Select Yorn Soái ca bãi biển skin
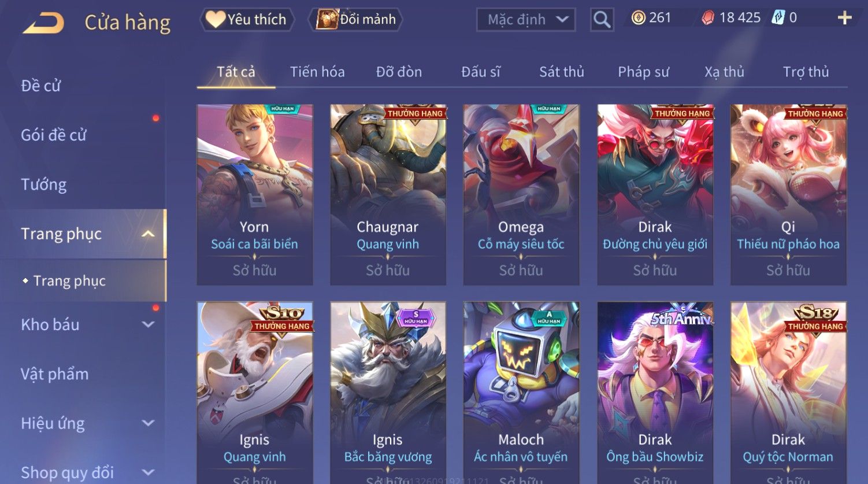Viewport: 868px width, 484px height. [254, 194]
